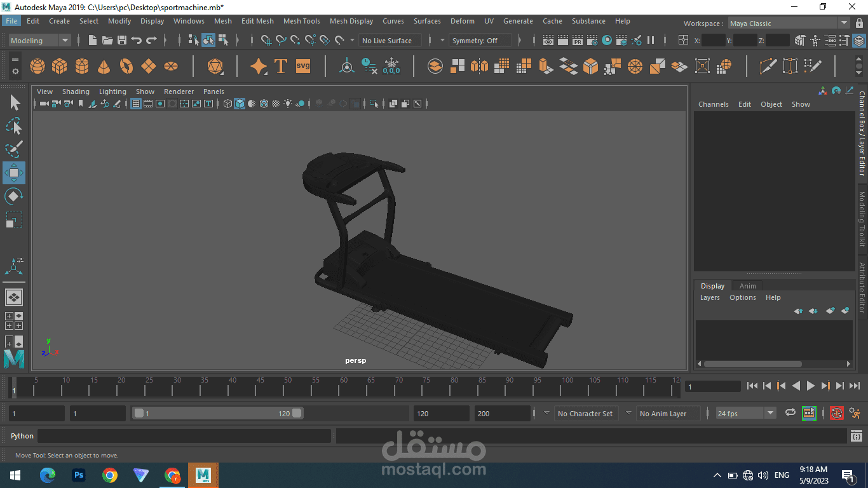Create a Polygon Cube from shelf
Image resolution: width=868 pixels, height=488 pixels.
(60, 66)
